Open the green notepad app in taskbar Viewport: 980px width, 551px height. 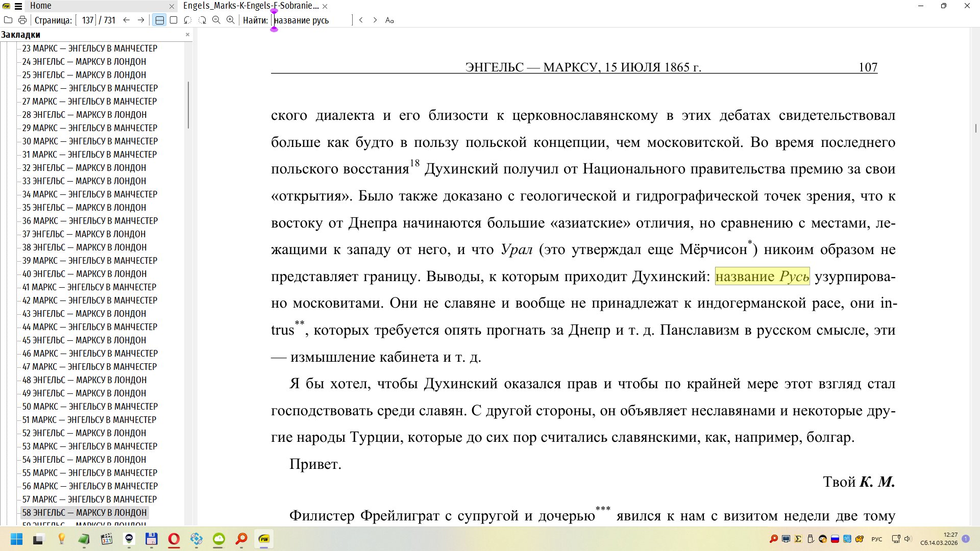click(84, 539)
